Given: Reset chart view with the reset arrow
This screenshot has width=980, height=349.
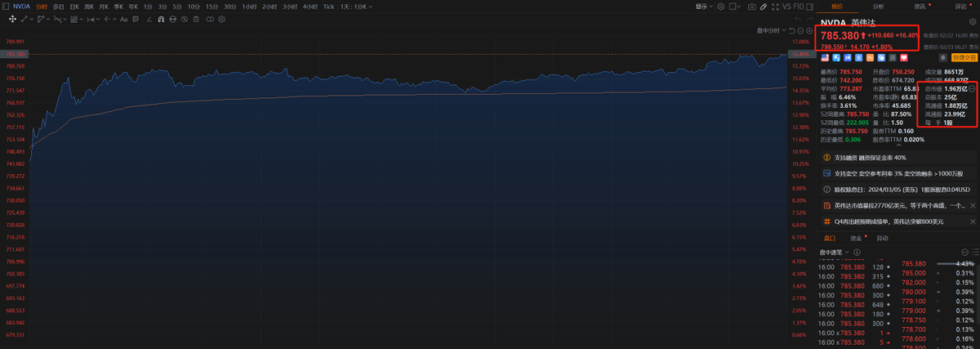Looking at the screenshot, I should pyautogui.click(x=791, y=30).
